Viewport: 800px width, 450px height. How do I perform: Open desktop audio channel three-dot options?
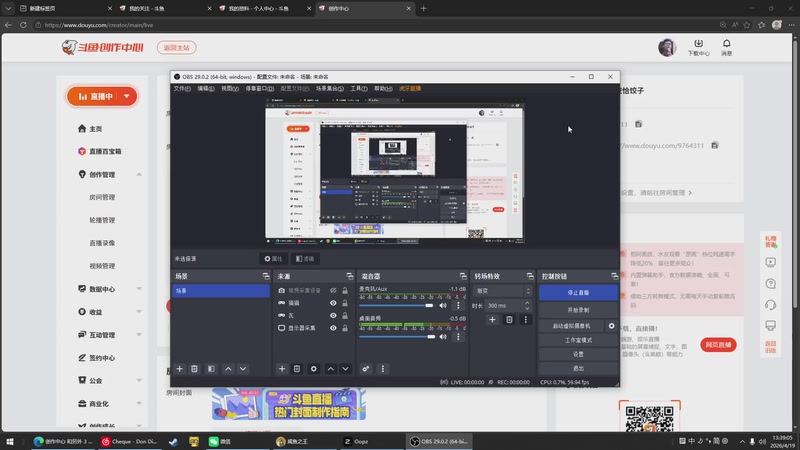click(458, 337)
